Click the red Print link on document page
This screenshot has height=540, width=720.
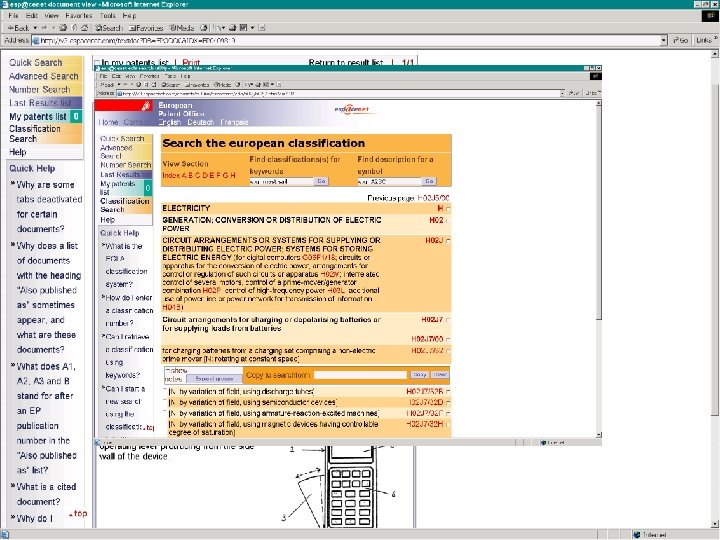pyautogui.click(x=191, y=62)
